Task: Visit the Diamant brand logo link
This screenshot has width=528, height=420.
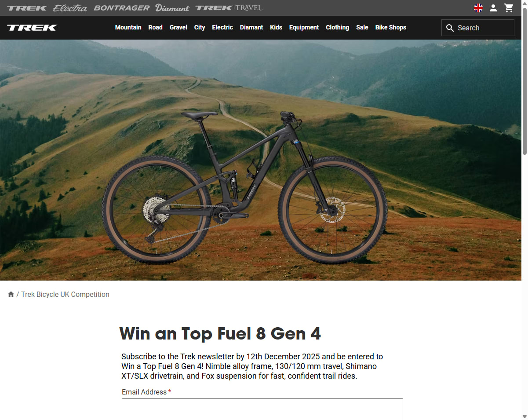Action: click(x=172, y=8)
